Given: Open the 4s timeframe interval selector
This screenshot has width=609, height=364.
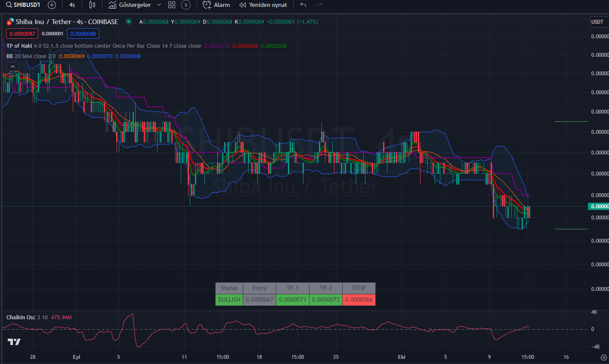Looking at the screenshot, I should tap(72, 5).
